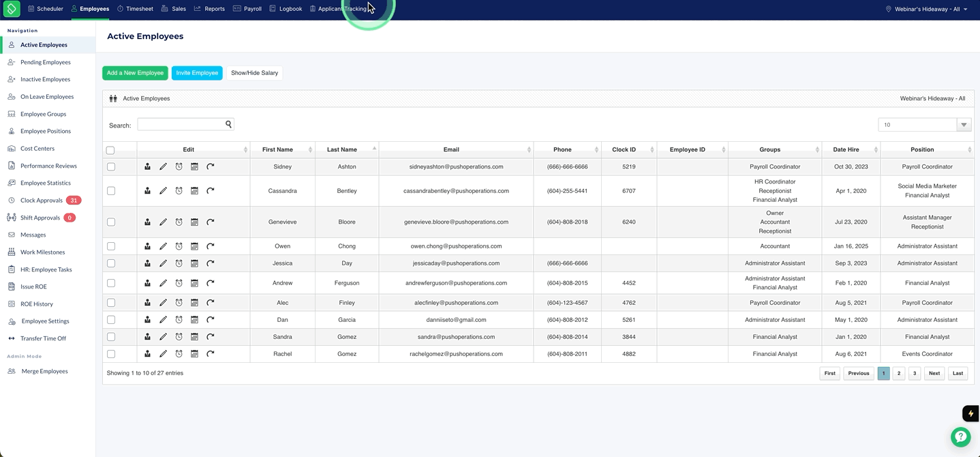Open calendar icon for Dan Garcia
The image size is (980, 457).
[x=194, y=320]
